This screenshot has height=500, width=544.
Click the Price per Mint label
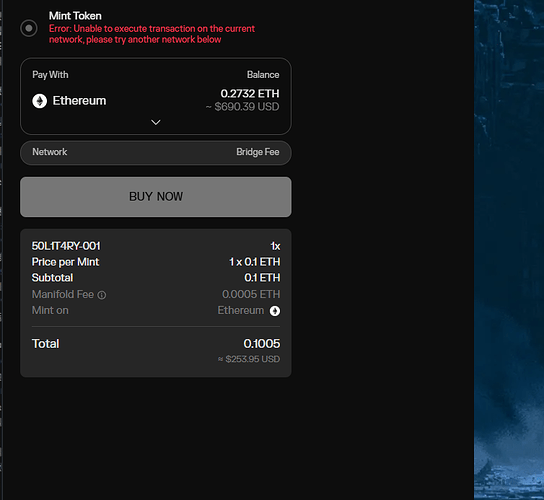65,262
